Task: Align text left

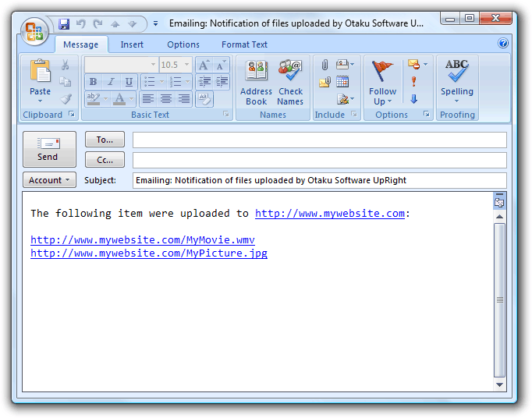Action: [148, 99]
